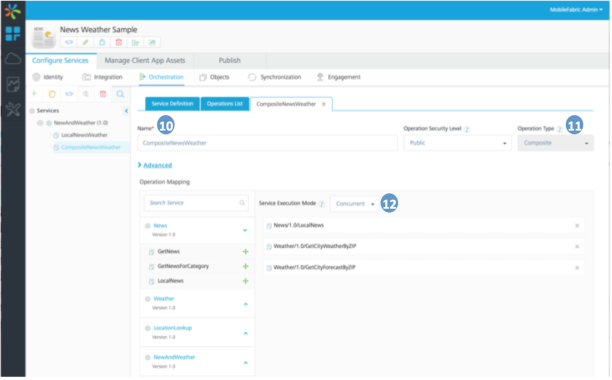Click the LocationLookup service name link

point(173,328)
